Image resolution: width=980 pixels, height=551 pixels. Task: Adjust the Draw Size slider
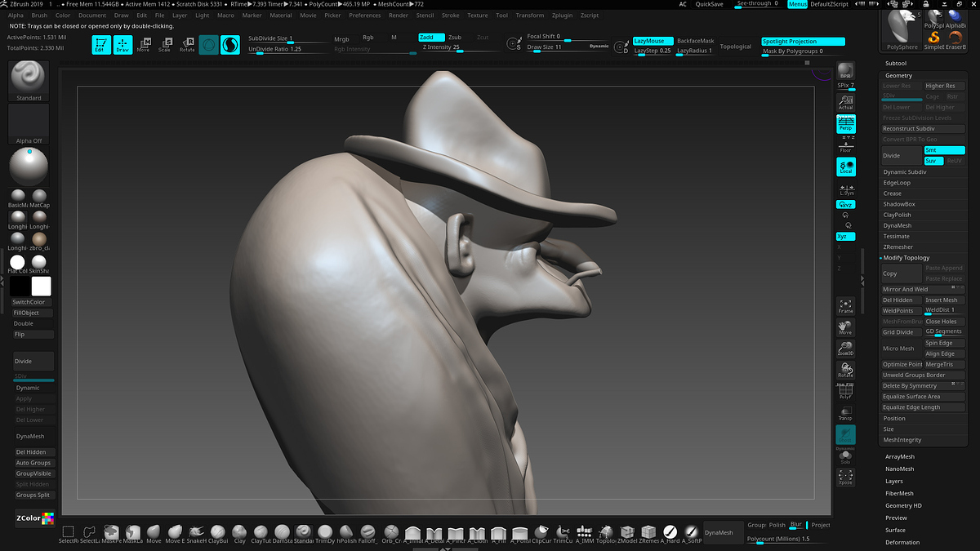tap(566, 48)
